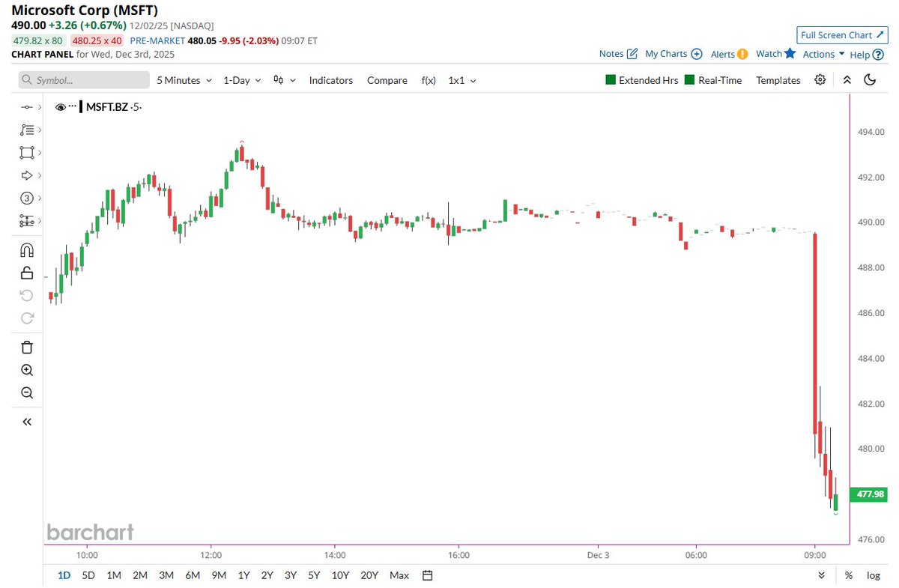Select the 1M period tab
899x588 pixels.
114,575
